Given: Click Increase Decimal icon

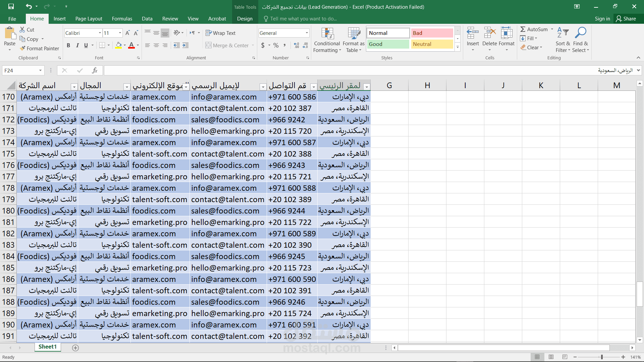Looking at the screenshot, I should (297, 45).
